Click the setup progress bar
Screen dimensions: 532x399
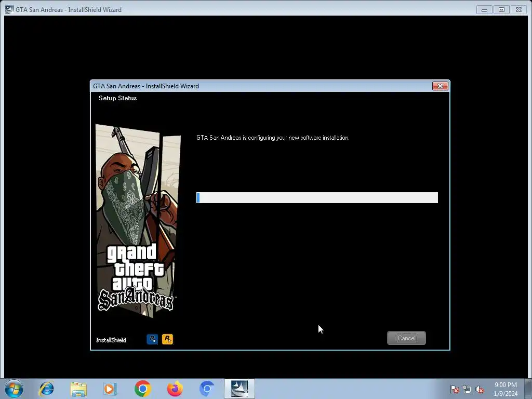pos(317,198)
